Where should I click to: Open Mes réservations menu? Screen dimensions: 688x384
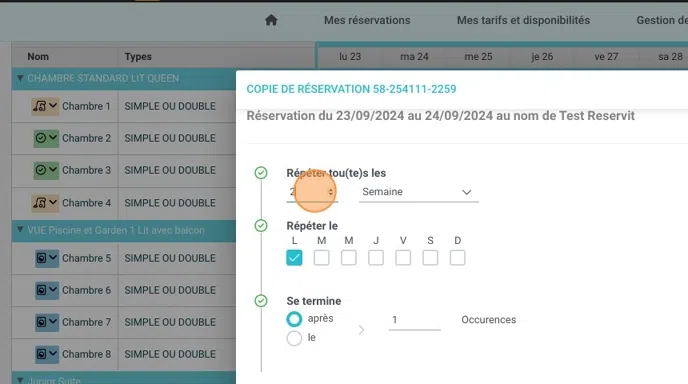click(367, 20)
